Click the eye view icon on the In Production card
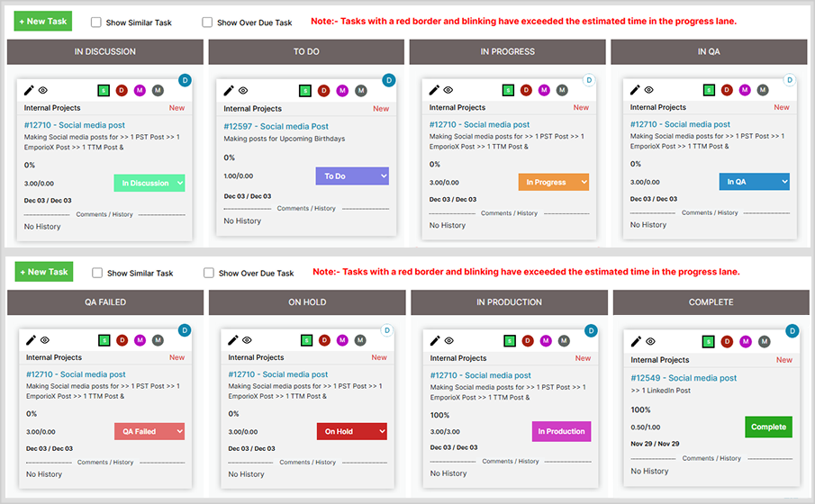Screen dimensions: 815x504 (449, 340)
